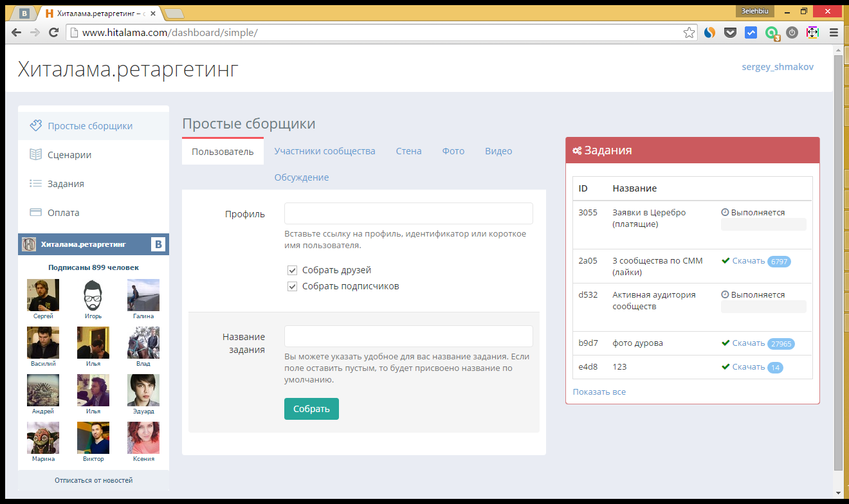Click the card icon of Оплата
This screenshot has width=849, height=504.
click(36, 212)
